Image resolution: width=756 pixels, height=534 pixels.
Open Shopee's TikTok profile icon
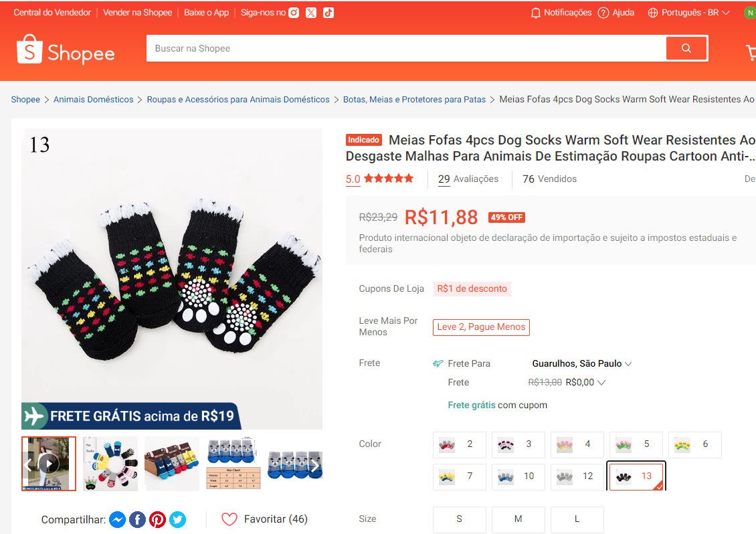pyautogui.click(x=328, y=13)
